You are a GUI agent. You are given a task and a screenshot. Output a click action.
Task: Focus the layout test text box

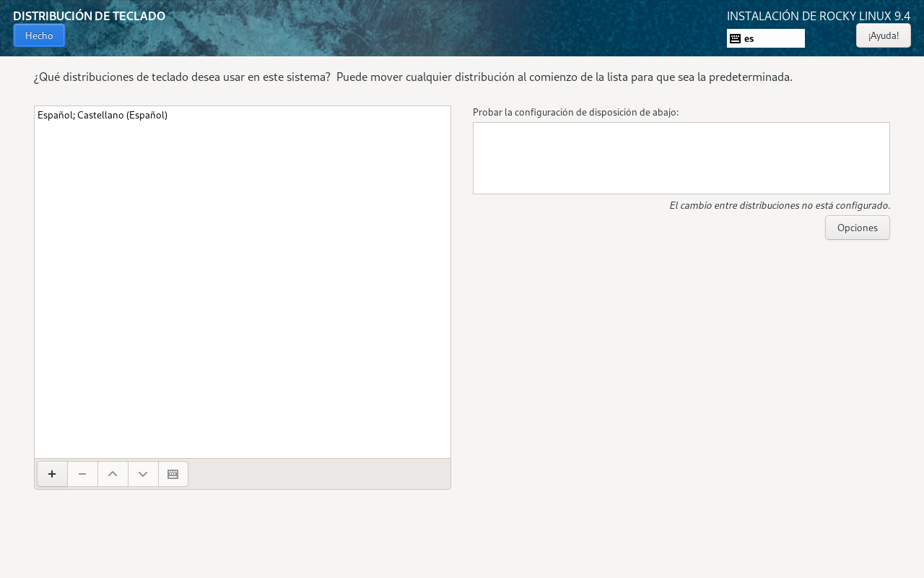point(681,158)
